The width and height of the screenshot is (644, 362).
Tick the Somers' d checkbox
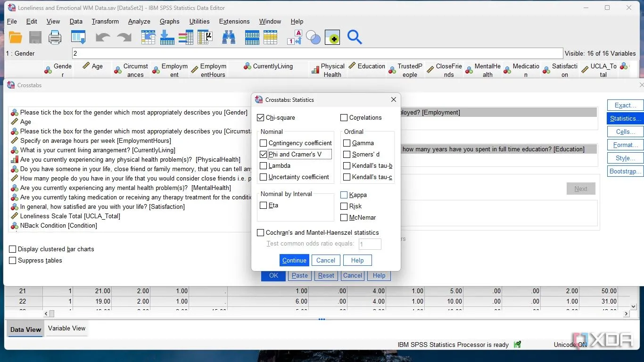tap(347, 154)
